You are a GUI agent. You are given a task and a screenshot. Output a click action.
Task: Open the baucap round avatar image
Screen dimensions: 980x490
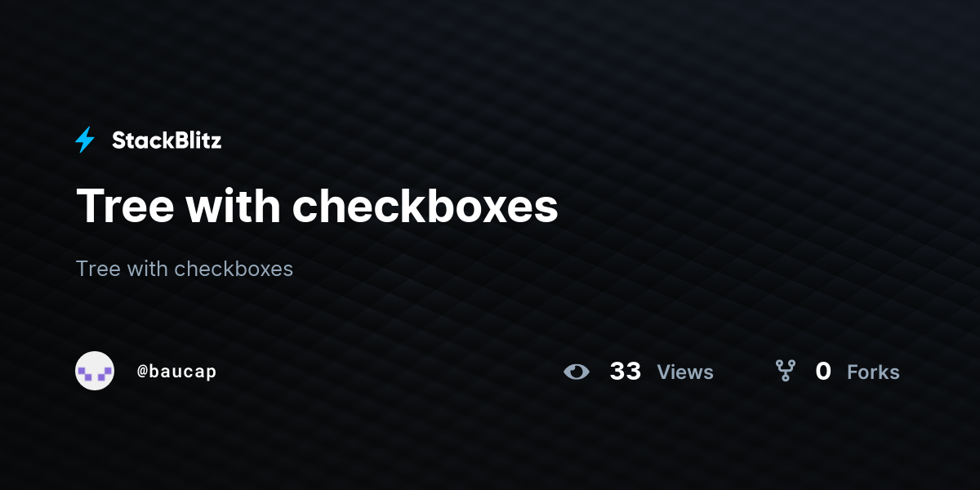click(95, 371)
